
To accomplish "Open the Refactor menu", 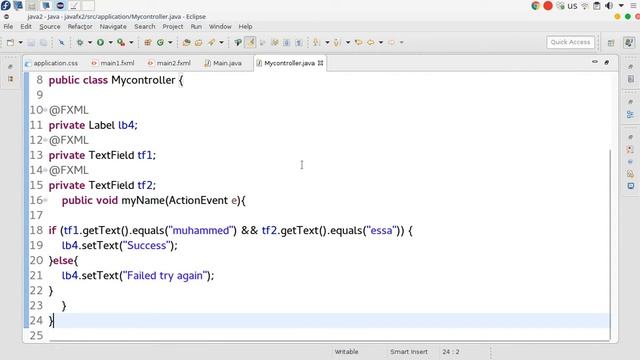I will [x=80, y=27].
